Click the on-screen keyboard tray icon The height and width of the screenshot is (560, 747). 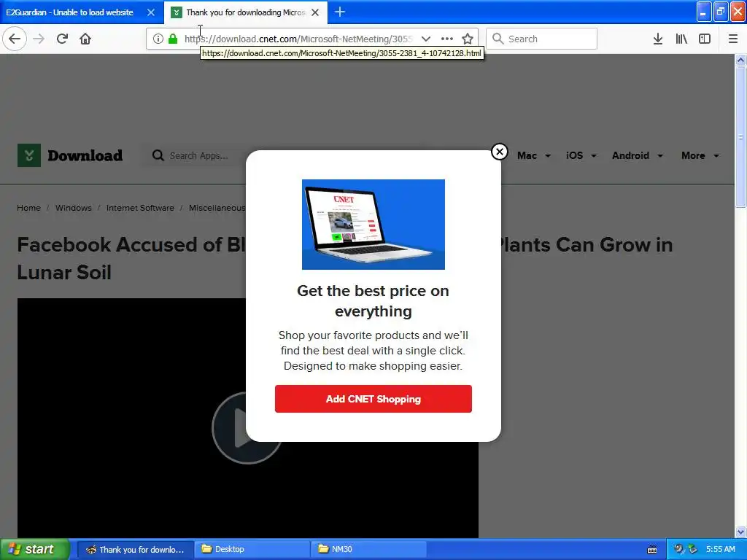tap(652, 550)
